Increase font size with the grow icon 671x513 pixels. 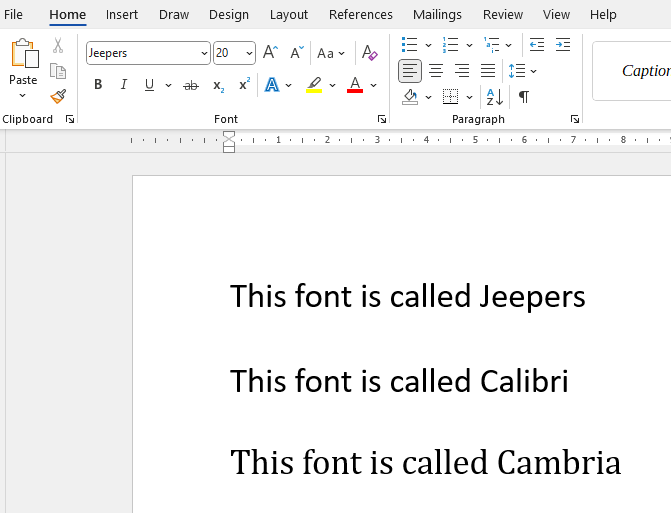point(270,53)
